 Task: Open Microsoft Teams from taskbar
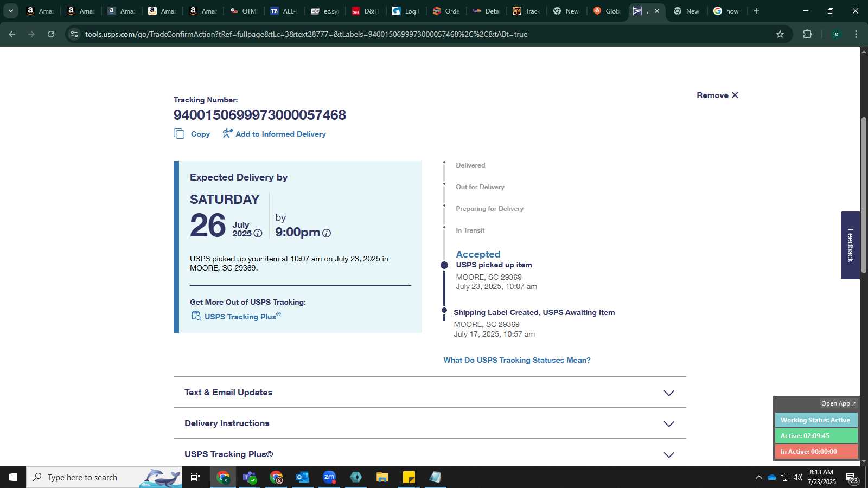[250, 477]
